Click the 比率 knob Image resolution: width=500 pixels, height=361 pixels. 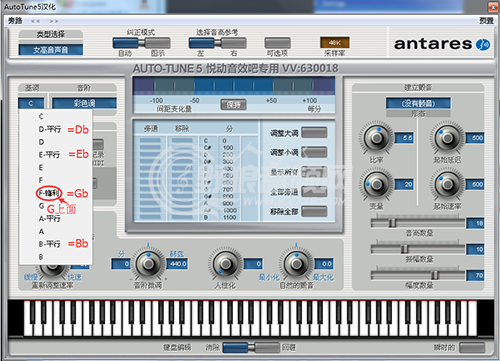coord(377,137)
